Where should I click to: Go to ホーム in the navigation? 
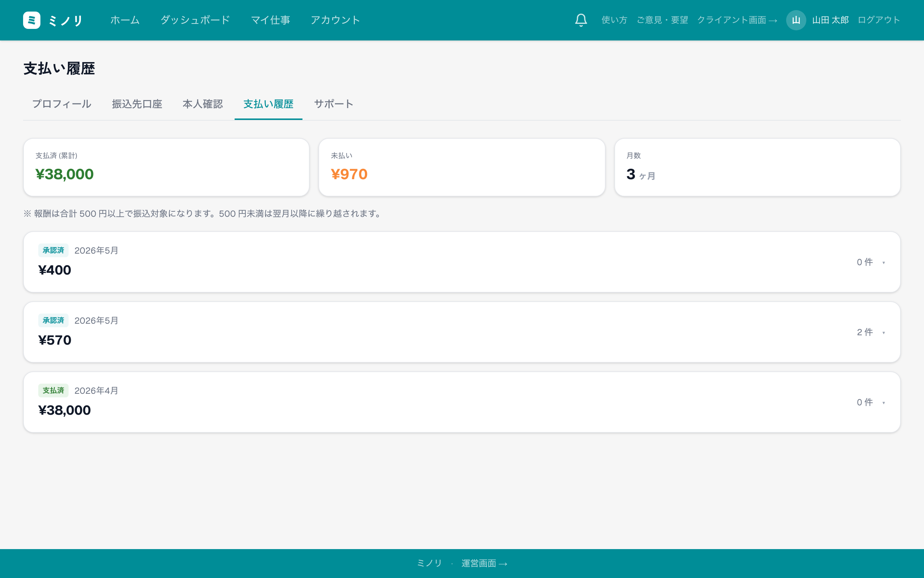125,20
